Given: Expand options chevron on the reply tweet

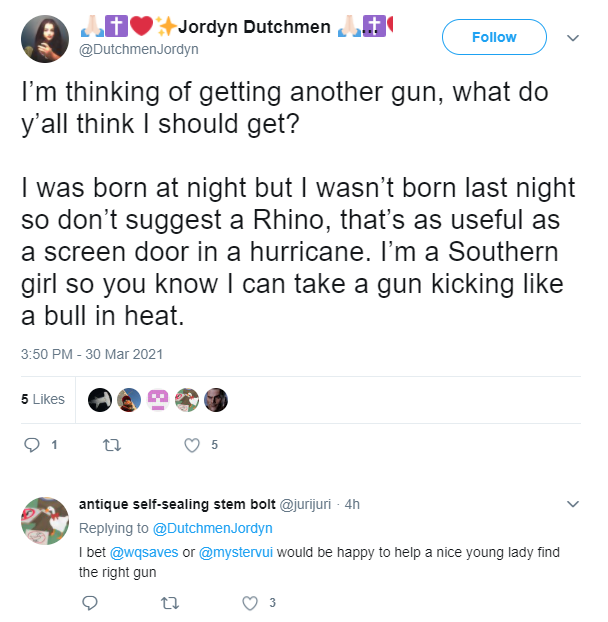Looking at the screenshot, I should coord(573,504).
